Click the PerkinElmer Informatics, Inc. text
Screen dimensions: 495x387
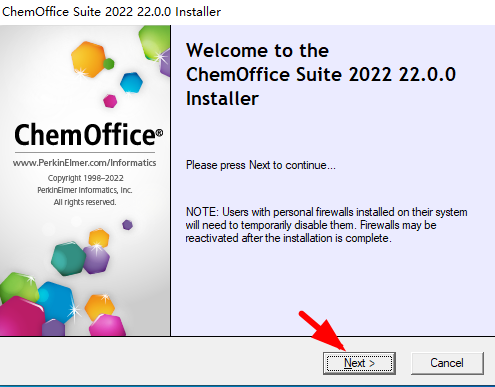click(x=85, y=190)
